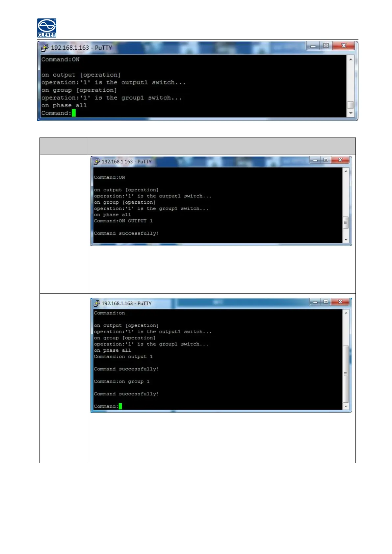
Task: Click scroll-up arrow in middle PuTTY window
Action: click(346, 171)
